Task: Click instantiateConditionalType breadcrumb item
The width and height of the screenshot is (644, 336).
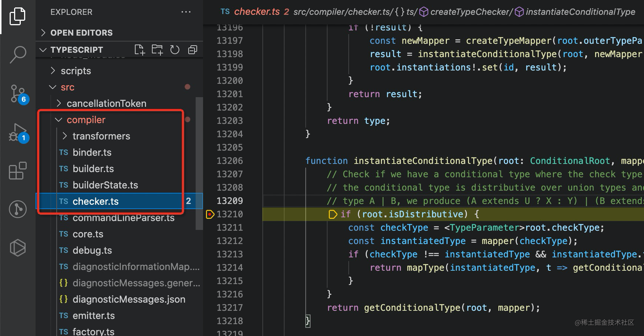Action: [580, 12]
